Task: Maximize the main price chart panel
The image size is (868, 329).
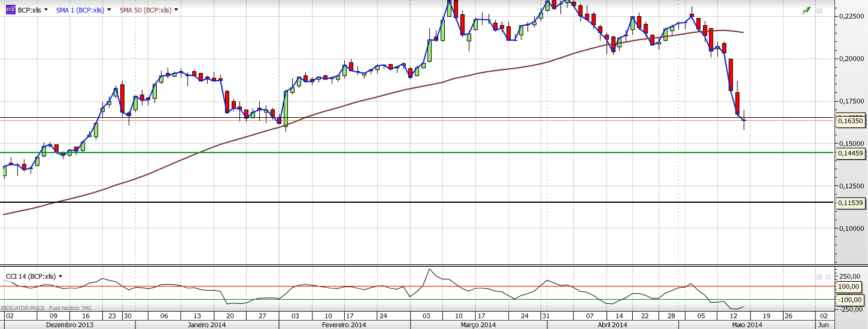Action: pyautogui.click(x=819, y=10)
